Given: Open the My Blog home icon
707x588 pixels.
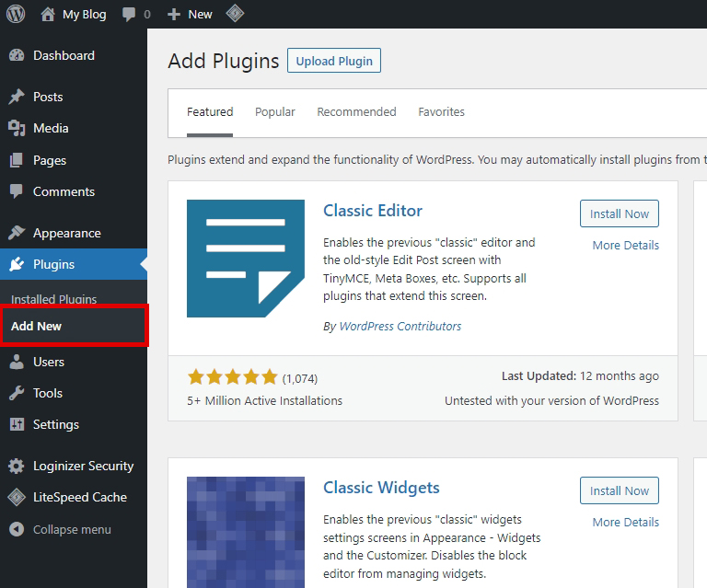Looking at the screenshot, I should pyautogui.click(x=48, y=14).
